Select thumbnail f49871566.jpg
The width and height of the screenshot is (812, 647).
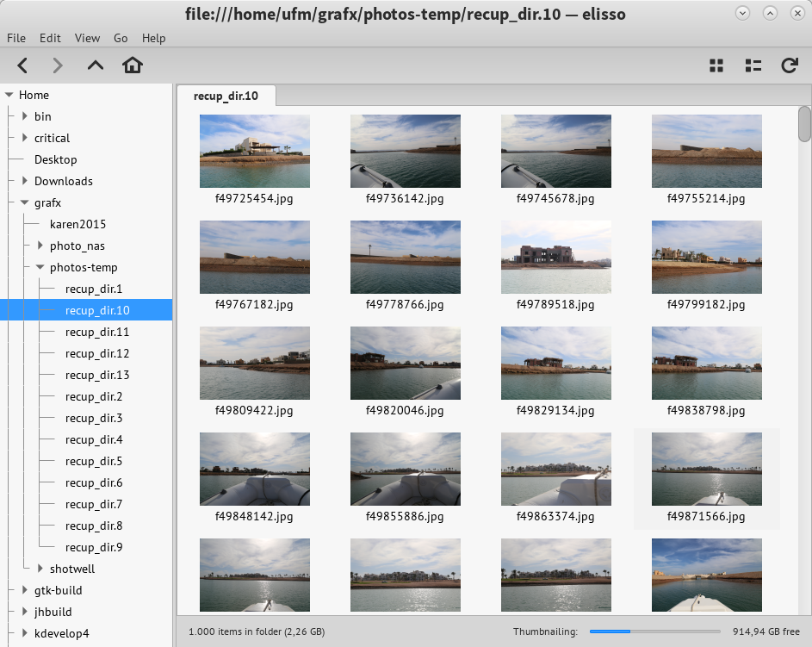pos(707,469)
